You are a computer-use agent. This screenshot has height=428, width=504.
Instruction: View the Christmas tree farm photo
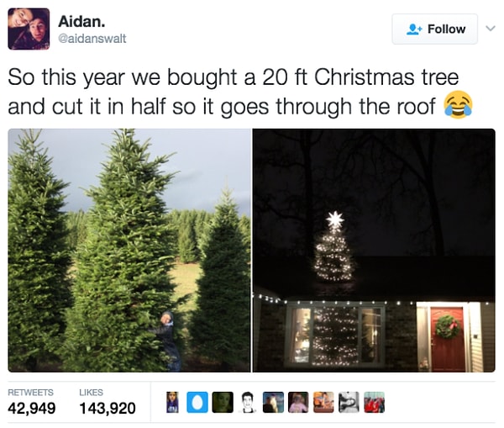[x=129, y=251]
